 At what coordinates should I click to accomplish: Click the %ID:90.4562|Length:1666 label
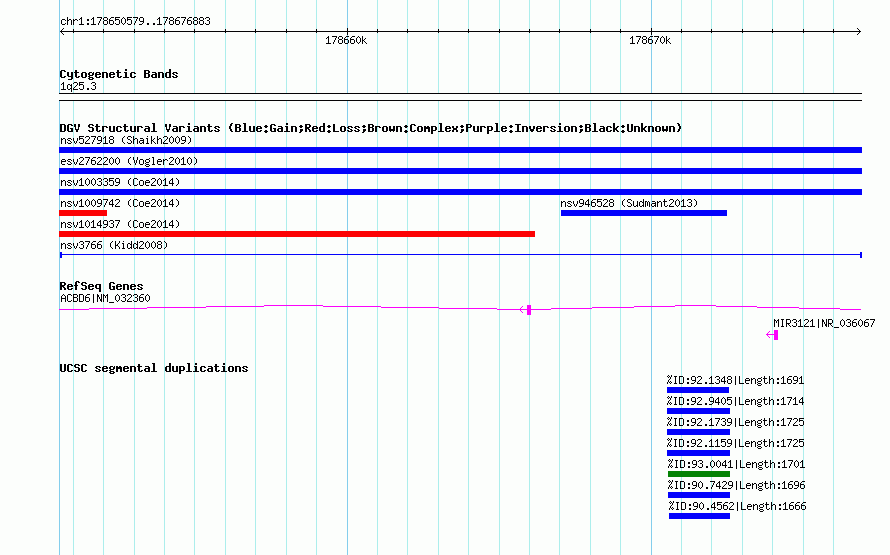737,506
